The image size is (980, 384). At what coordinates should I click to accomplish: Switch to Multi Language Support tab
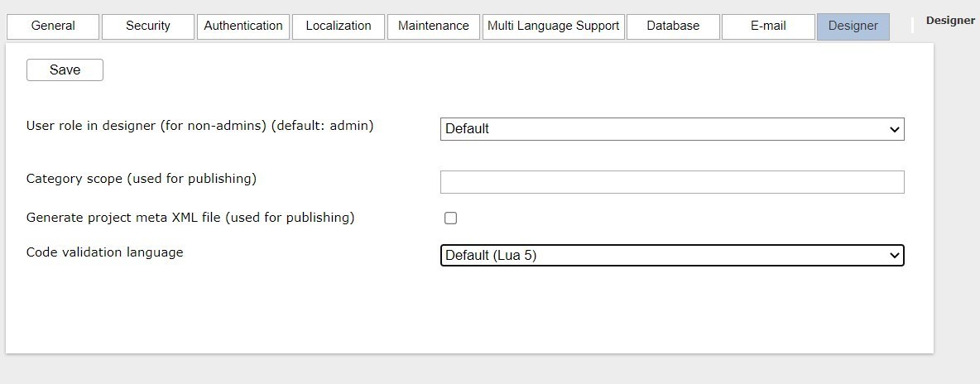(553, 26)
